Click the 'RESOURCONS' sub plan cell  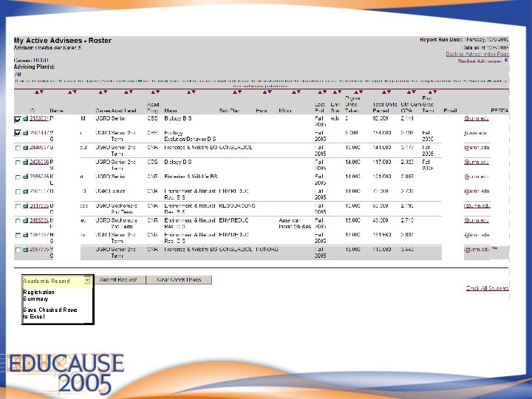click(x=237, y=205)
